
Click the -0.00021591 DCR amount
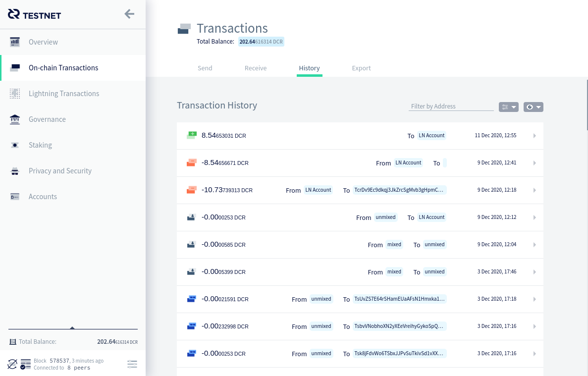[x=225, y=299]
